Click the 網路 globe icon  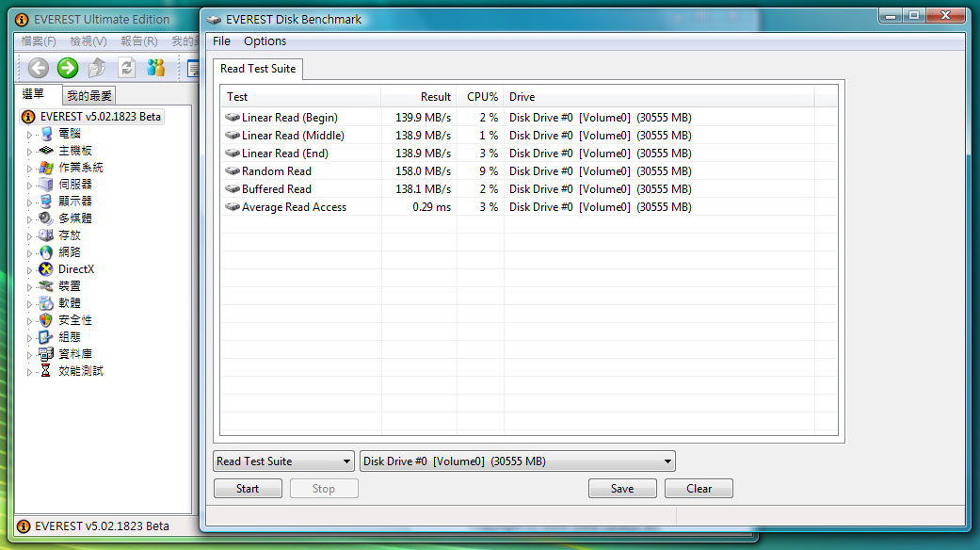(x=45, y=251)
